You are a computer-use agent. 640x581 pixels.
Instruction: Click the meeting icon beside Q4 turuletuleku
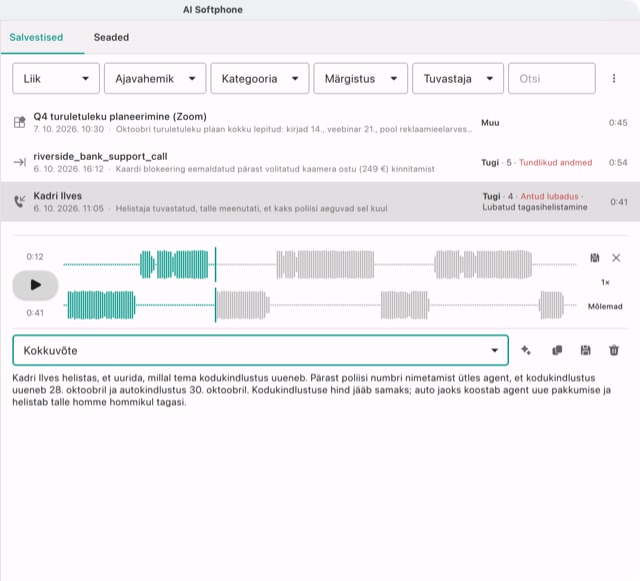(20, 122)
